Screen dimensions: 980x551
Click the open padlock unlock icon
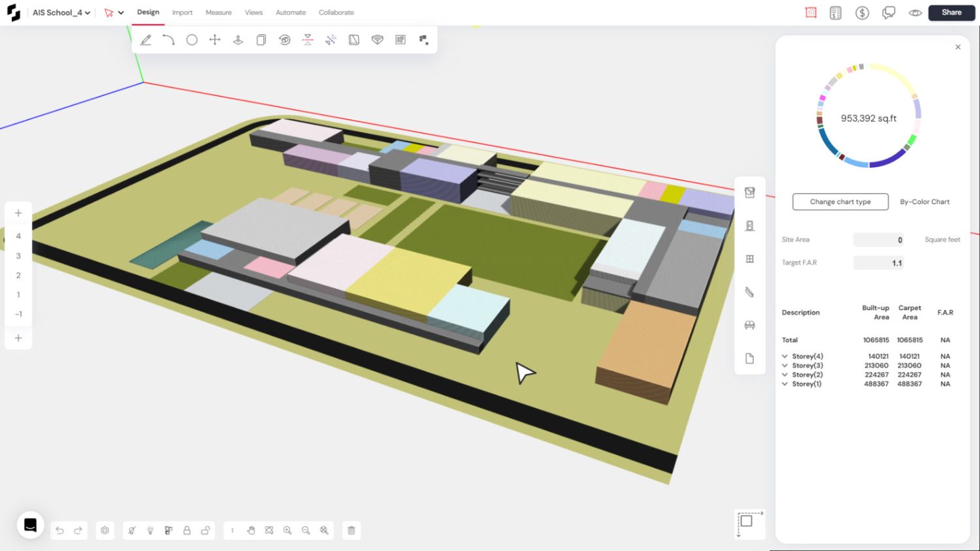205,530
